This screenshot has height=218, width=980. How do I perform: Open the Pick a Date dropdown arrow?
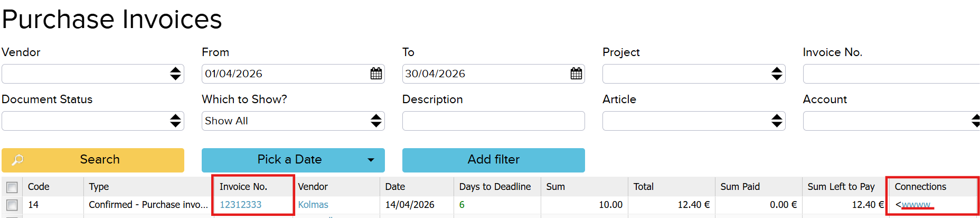371,160
